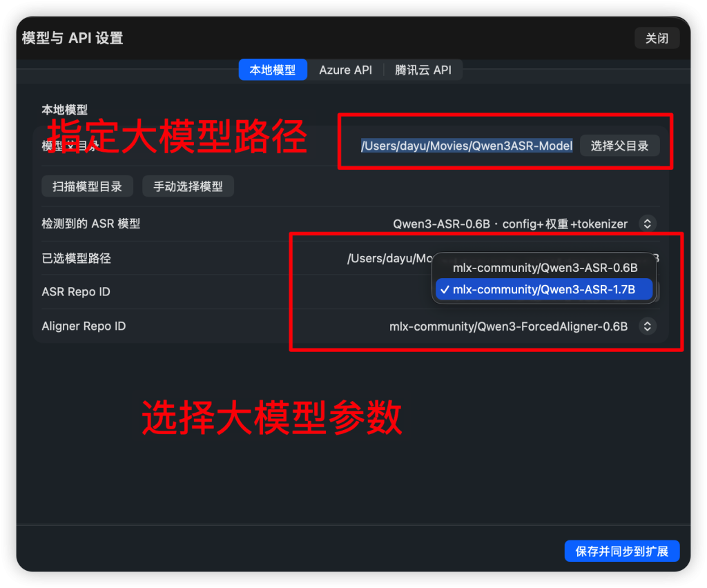Click the Aligner Repo ID label
The width and height of the screenshot is (707, 588).
[84, 326]
